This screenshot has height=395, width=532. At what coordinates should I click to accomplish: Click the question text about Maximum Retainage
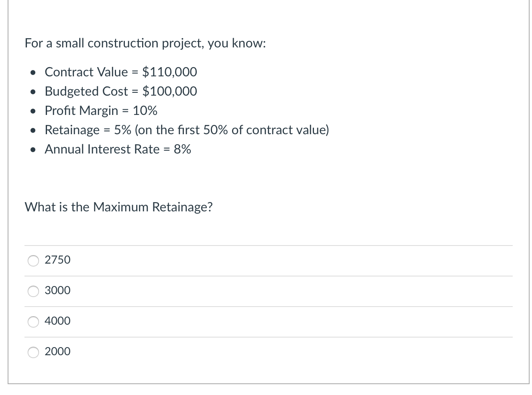coord(119,207)
